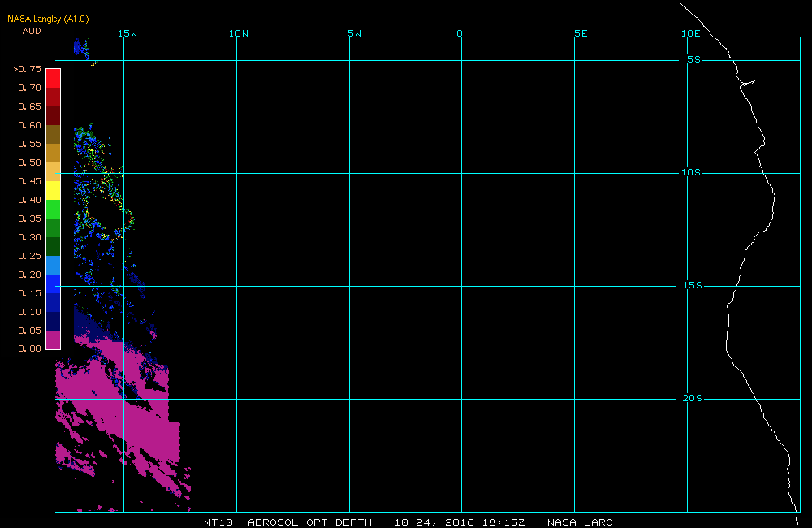812x528 pixels.
Task: Click the >0.75 legend value
Action: click(x=27, y=69)
